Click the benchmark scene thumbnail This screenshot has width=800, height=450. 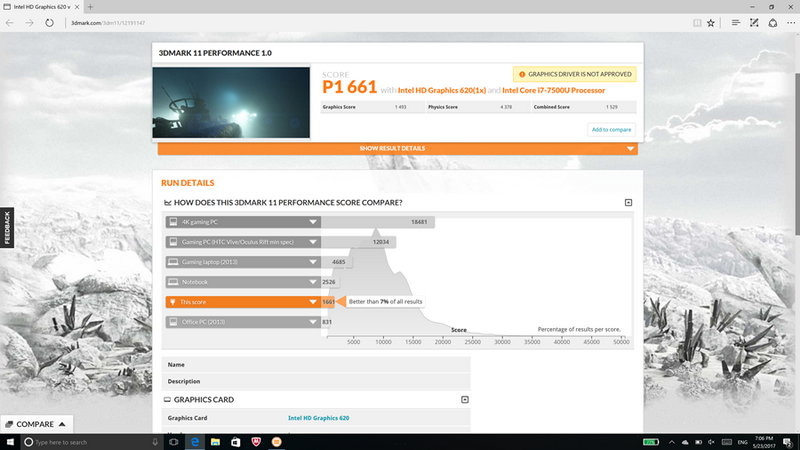point(231,103)
